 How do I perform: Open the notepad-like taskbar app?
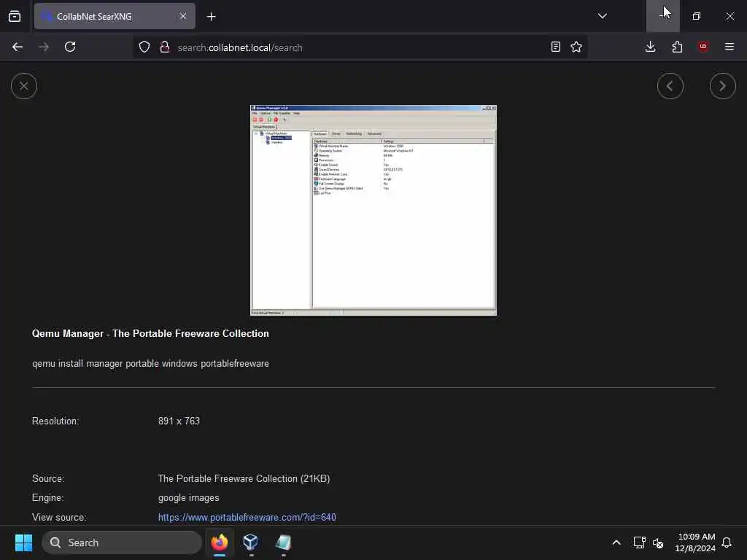tap(283, 542)
